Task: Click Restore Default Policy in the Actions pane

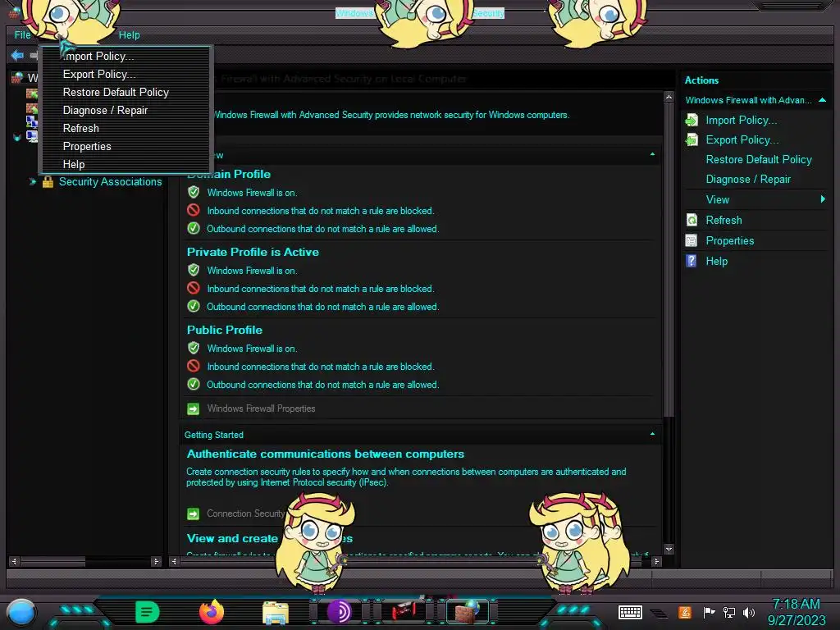Action: coord(759,160)
